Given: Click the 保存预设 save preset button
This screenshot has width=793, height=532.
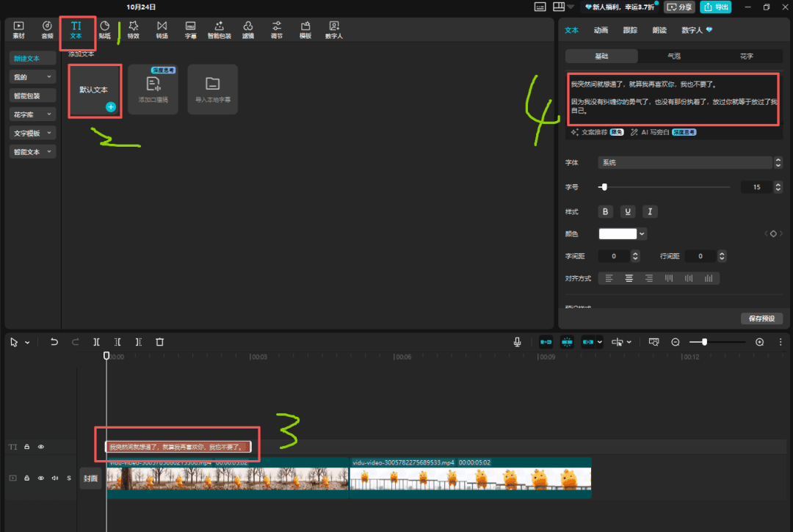Looking at the screenshot, I should pyautogui.click(x=762, y=318).
